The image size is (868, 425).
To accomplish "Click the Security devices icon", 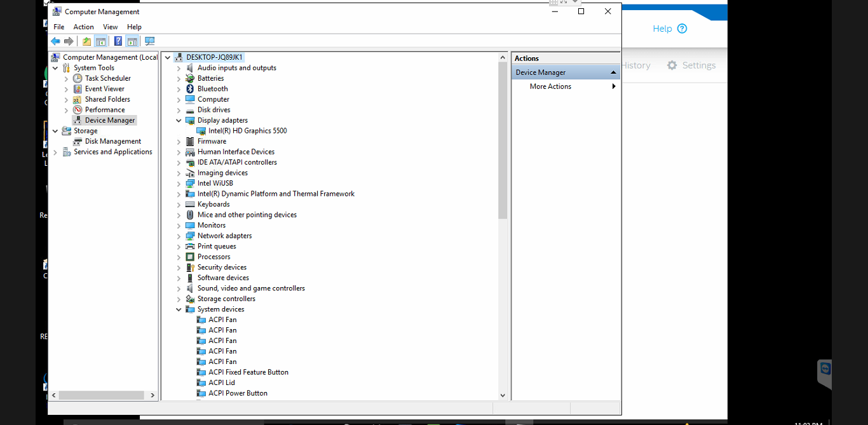I will [x=190, y=267].
